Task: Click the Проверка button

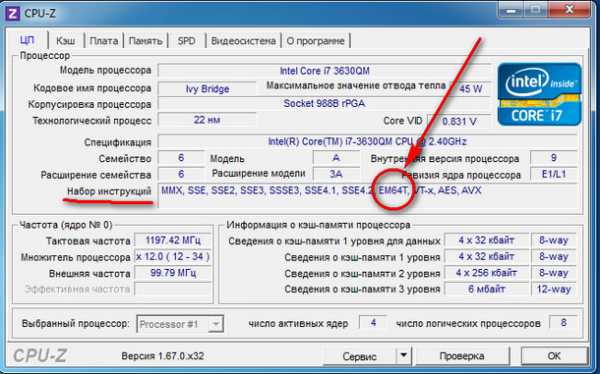Action: [x=462, y=356]
